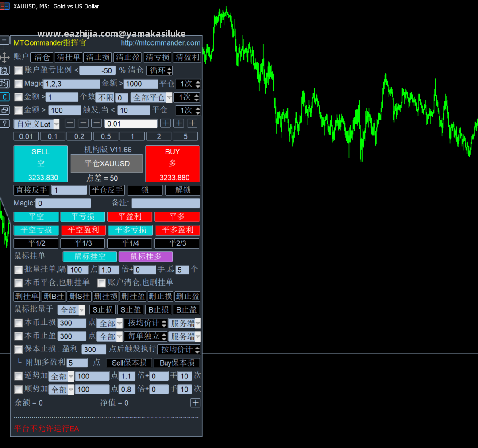Open the 全部平仓 dropdown
478x448 pixels.
point(151,97)
